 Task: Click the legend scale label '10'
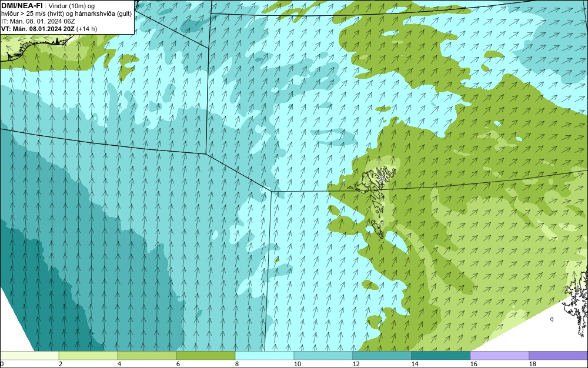tap(298, 364)
